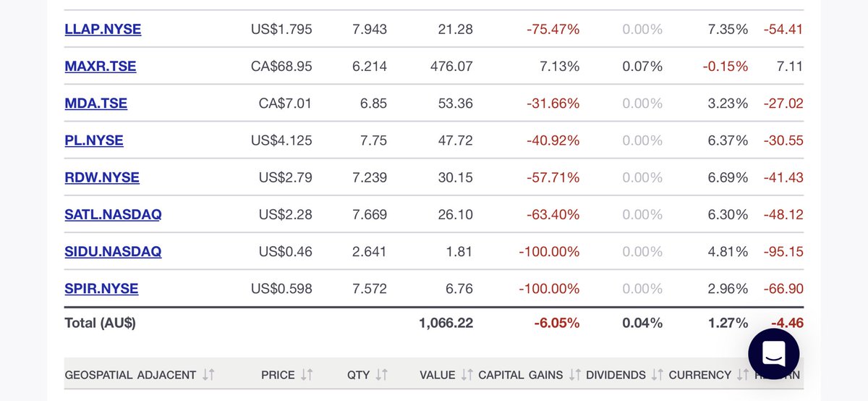Select MAXR dividends 0.07%
The image size is (868, 401).
pyautogui.click(x=642, y=67)
